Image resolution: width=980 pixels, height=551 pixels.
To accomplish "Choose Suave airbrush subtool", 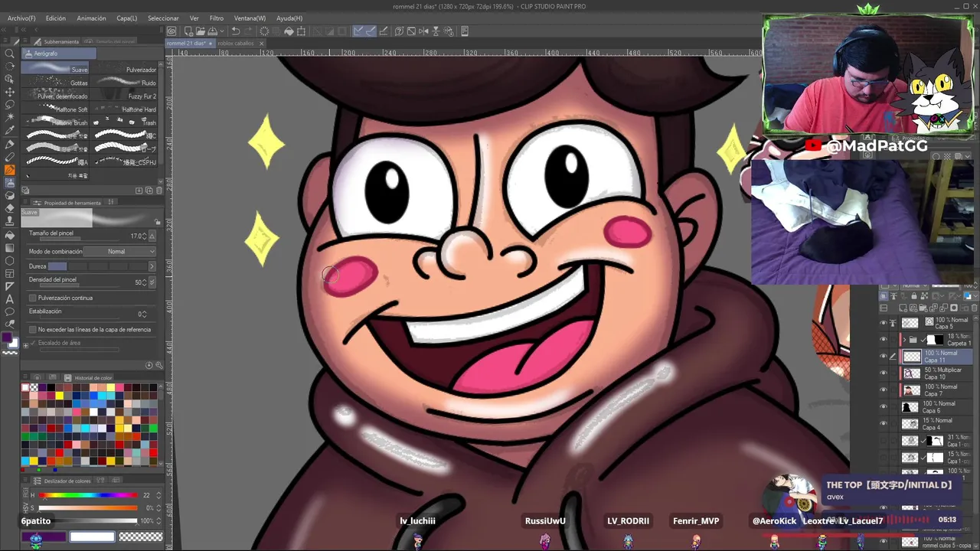I will click(x=55, y=69).
